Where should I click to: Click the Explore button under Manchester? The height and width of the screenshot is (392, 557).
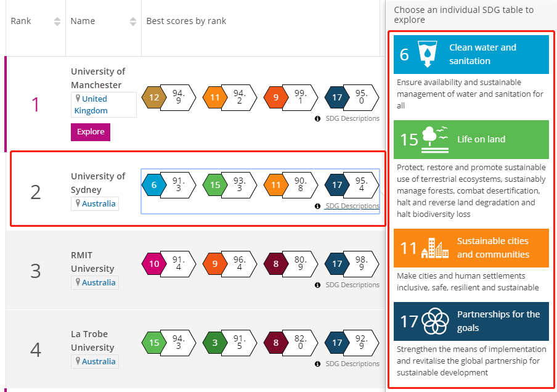[x=91, y=132]
